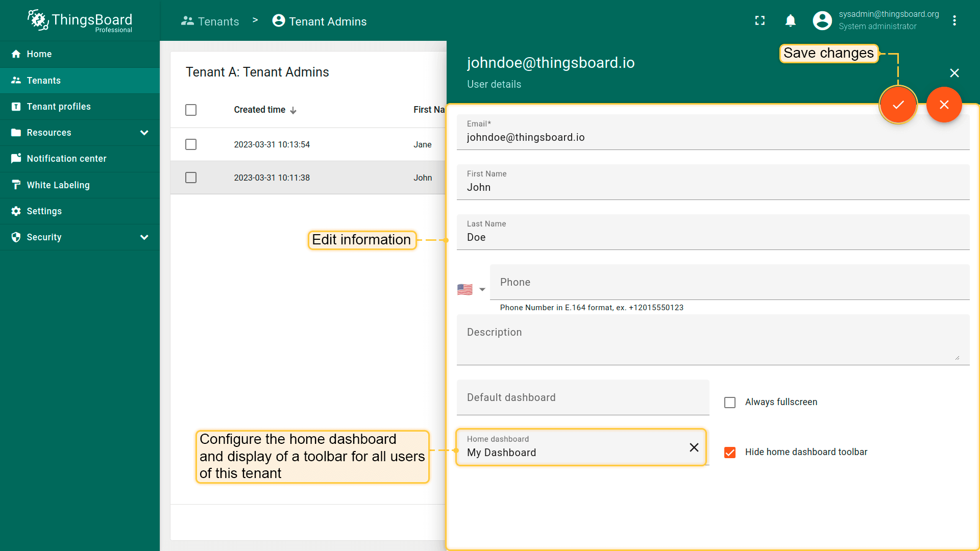The image size is (980, 551).
Task: Expand the Resources menu chevron
Action: (x=144, y=133)
